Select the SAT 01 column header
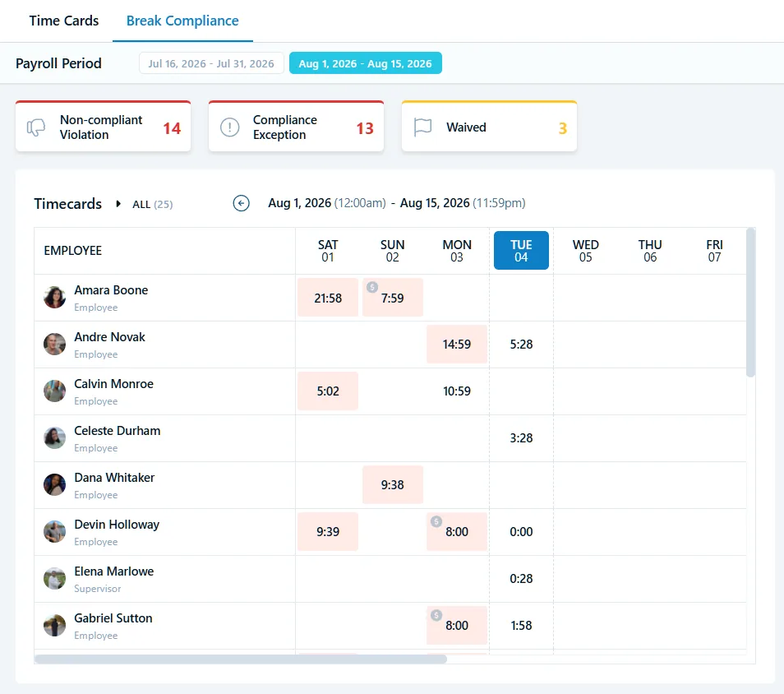 pos(328,251)
